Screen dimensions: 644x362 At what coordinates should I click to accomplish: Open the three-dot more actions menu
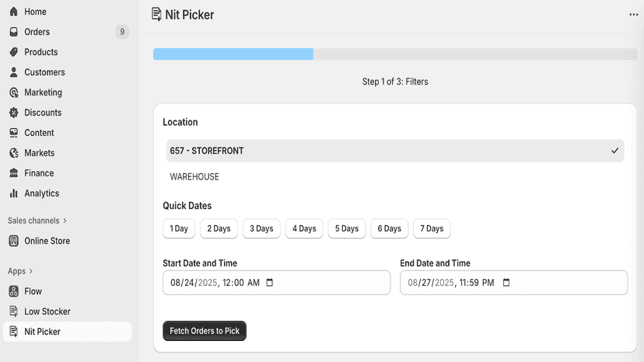pos(633,14)
